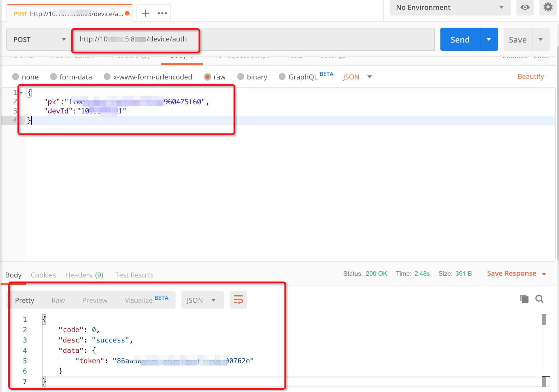This screenshot has width=559, height=392.
Task: Open manage environments gear icon
Action: (x=548, y=7)
